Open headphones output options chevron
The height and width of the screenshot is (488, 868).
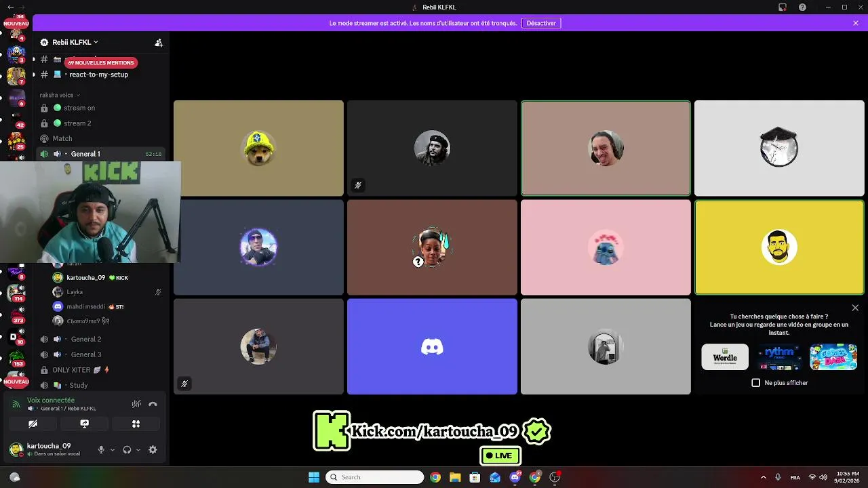[x=138, y=449]
